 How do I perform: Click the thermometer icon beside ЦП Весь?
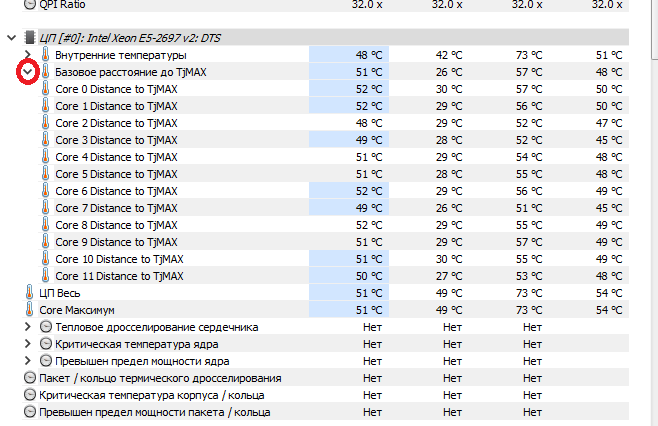(x=29, y=293)
